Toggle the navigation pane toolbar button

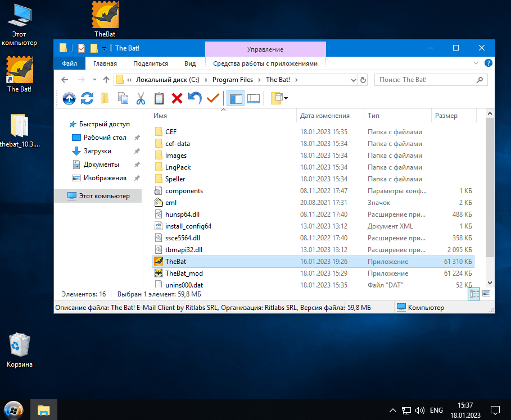click(x=236, y=98)
